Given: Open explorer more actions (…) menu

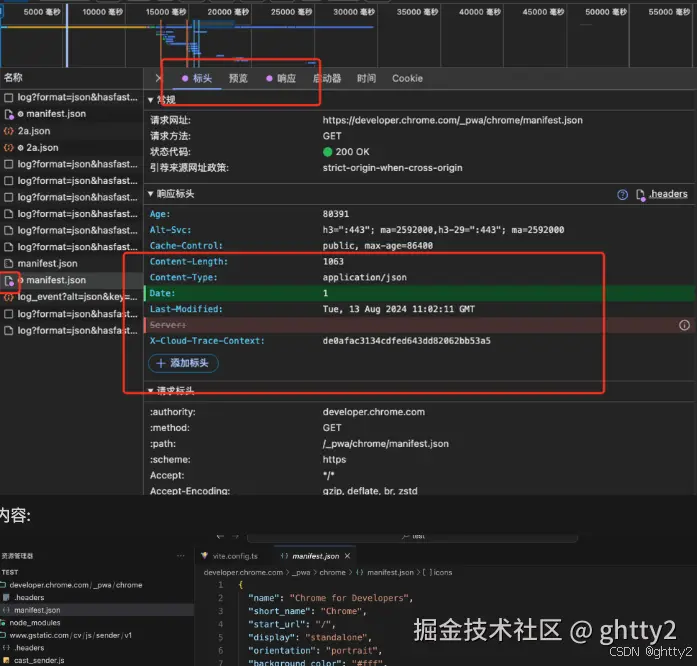Looking at the screenshot, I should point(180,556).
